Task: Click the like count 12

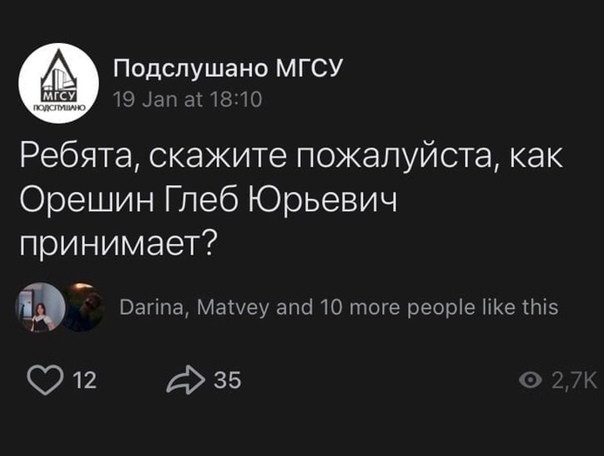Action: (x=85, y=381)
